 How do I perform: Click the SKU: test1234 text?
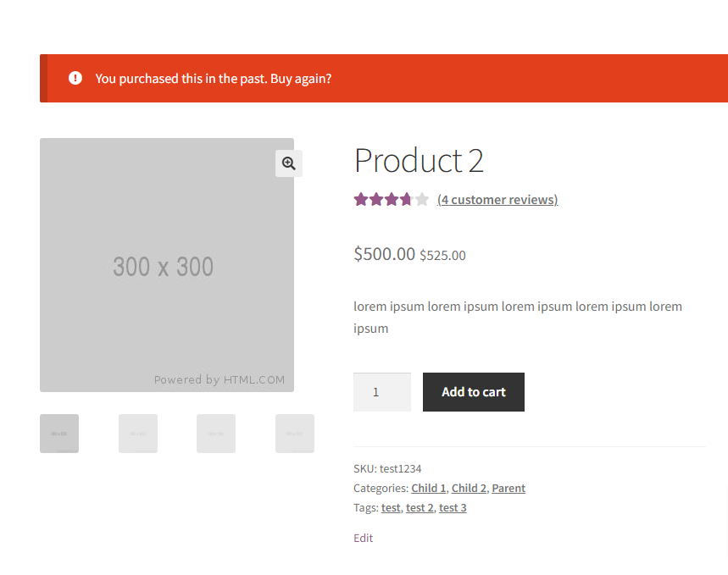pyautogui.click(x=387, y=469)
